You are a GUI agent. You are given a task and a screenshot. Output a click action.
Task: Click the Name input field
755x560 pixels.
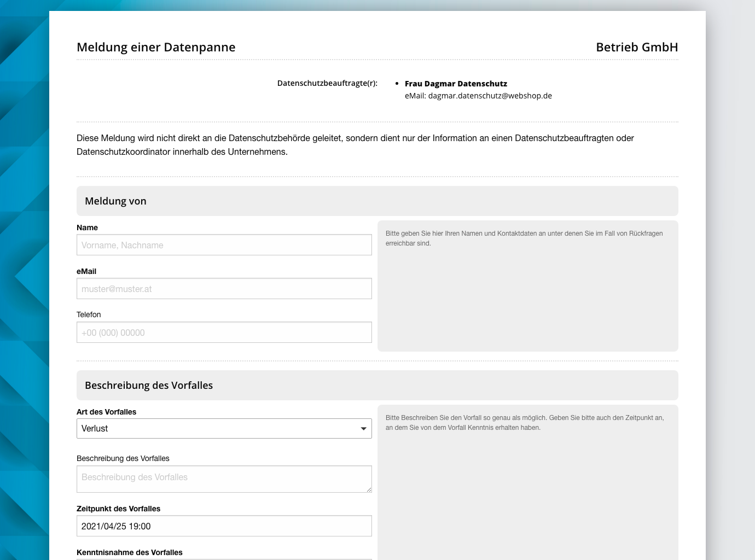click(x=224, y=244)
